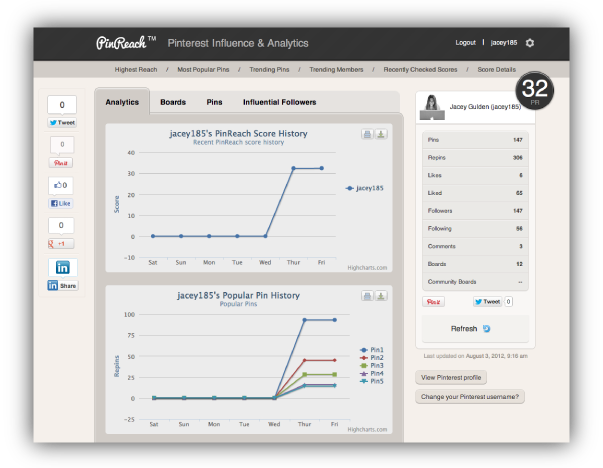This screenshot has width=603, height=468.
Task: Open Highest Reach in navigation
Action: 136,70
